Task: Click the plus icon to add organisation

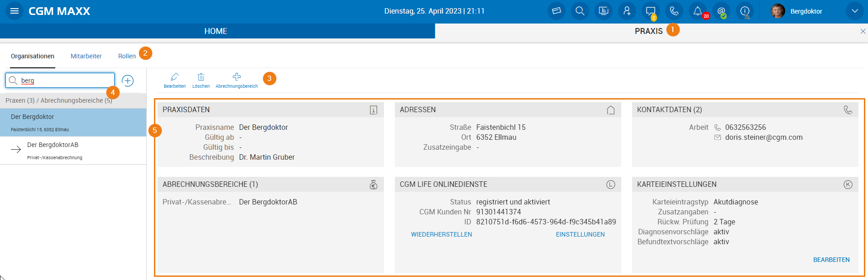Action: click(128, 81)
